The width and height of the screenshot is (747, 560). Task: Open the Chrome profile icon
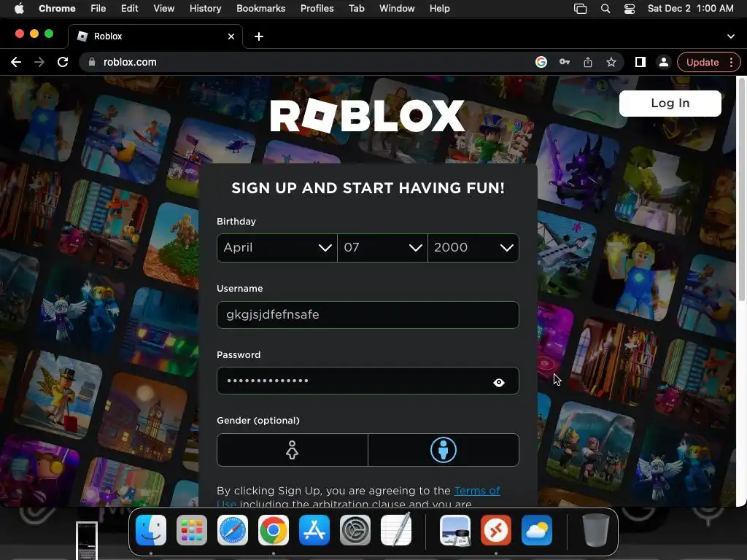pos(664,63)
